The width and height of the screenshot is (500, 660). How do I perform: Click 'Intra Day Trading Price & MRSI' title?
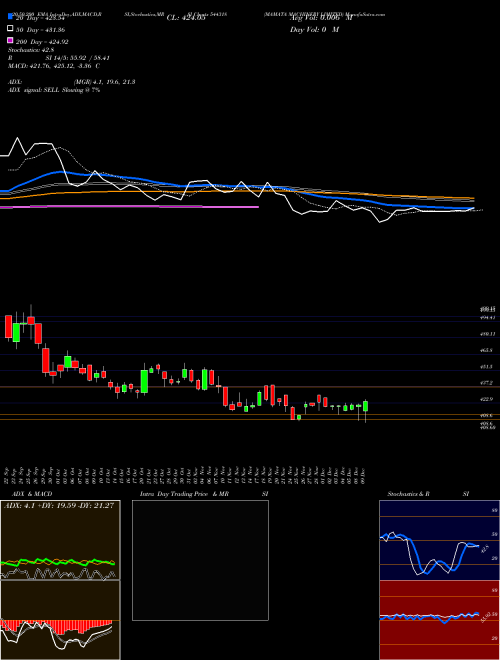(204, 494)
